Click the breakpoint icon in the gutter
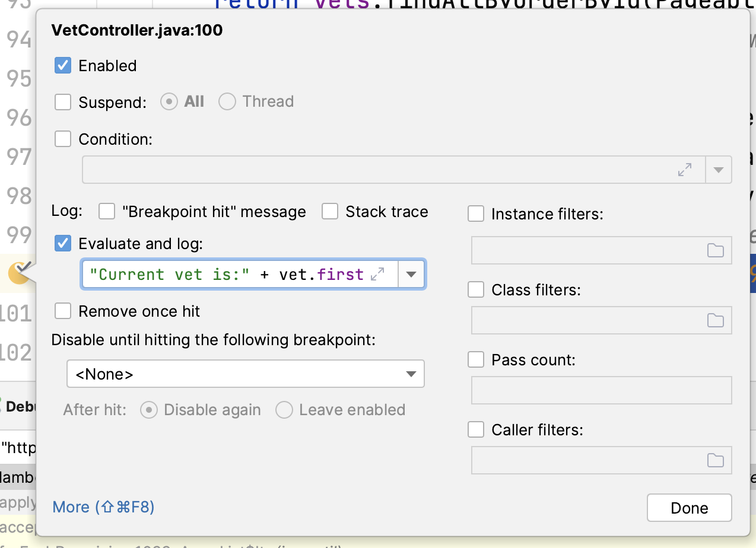Viewport: 756px width, 548px height. (x=19, y=273)
